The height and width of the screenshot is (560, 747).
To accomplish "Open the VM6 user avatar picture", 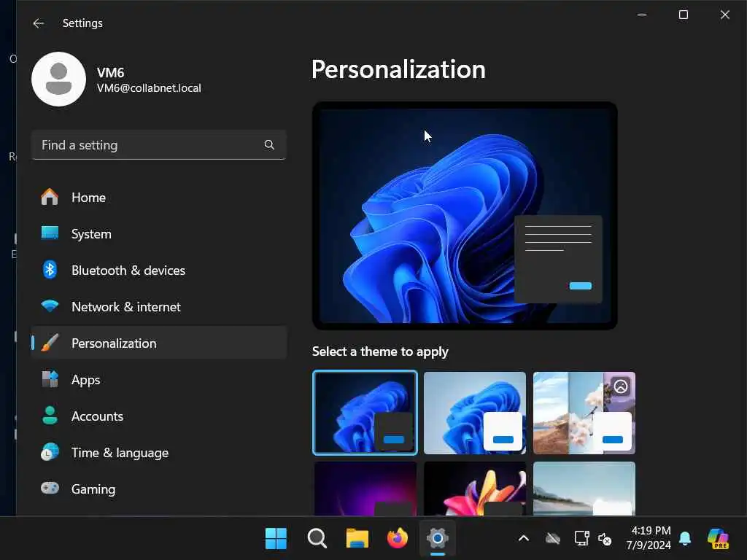I will (x=58, y=79).
